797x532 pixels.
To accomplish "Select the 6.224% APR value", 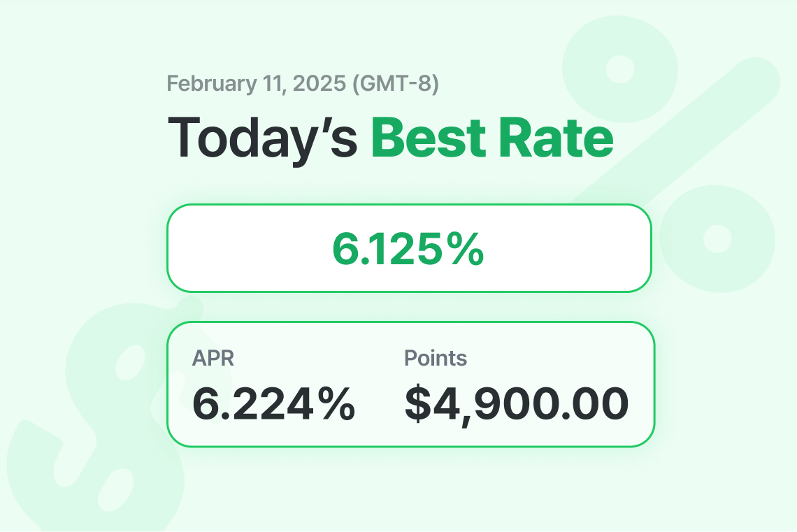I will (273, 403).
